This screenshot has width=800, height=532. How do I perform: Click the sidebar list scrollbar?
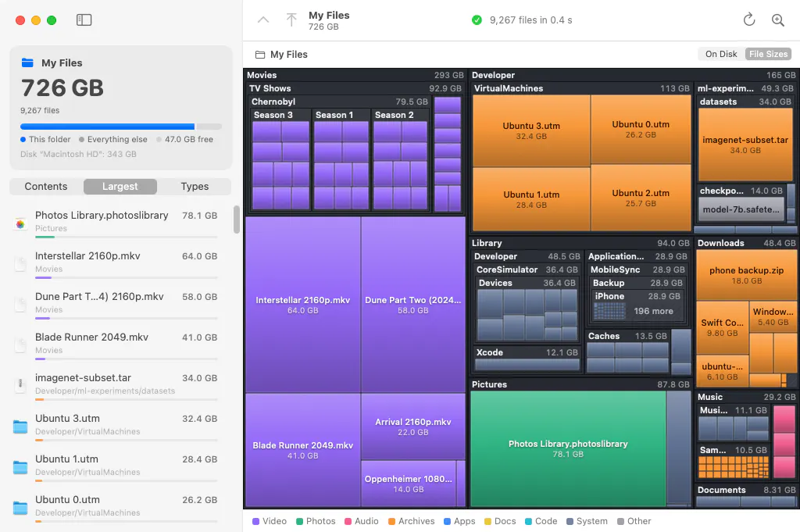click(236, 220)
